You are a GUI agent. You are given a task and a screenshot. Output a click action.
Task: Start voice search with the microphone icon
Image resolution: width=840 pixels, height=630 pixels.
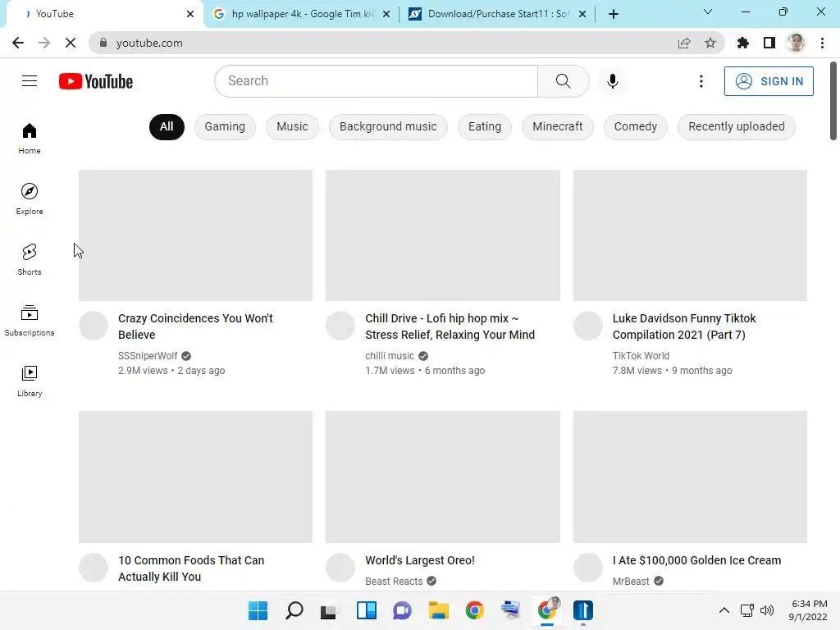click(612, 81)
